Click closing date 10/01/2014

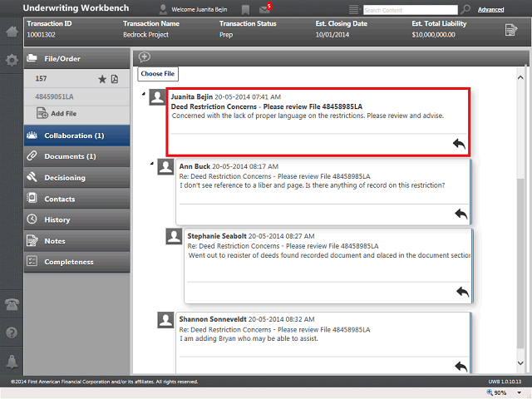332,35
